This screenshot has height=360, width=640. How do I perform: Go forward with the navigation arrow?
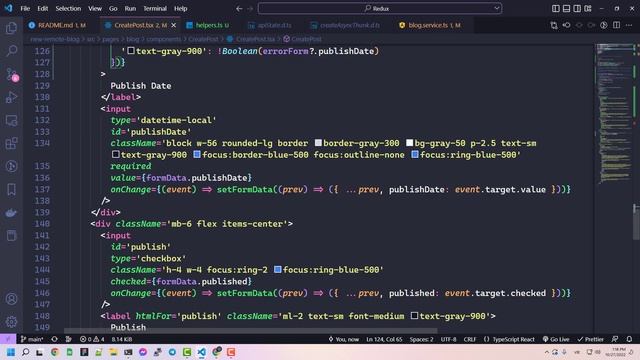click(250, 9)
